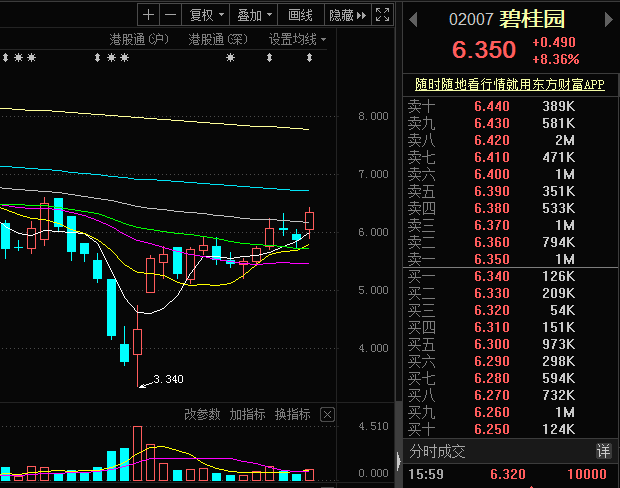Image resolution: width=620 pixels, height=488 pixels.
Task: Select the 卖三 6.370 order row
Action: [x=510, y=225]
